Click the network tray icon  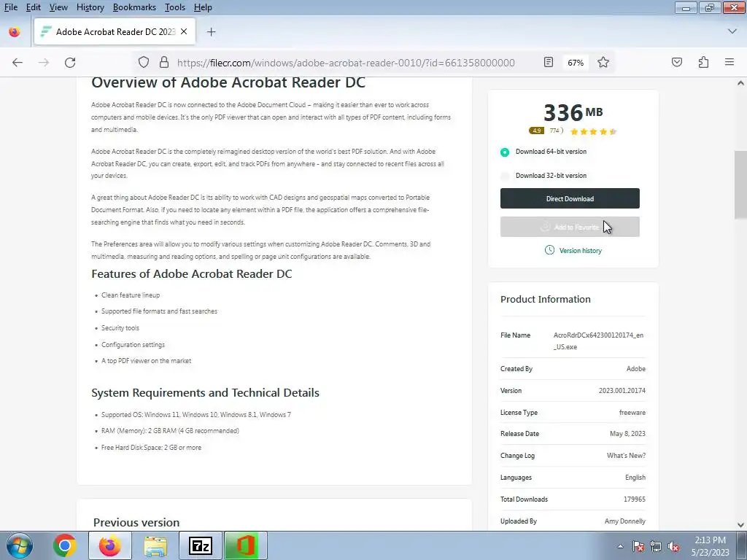pyautogui.click(x=656, y=546)
